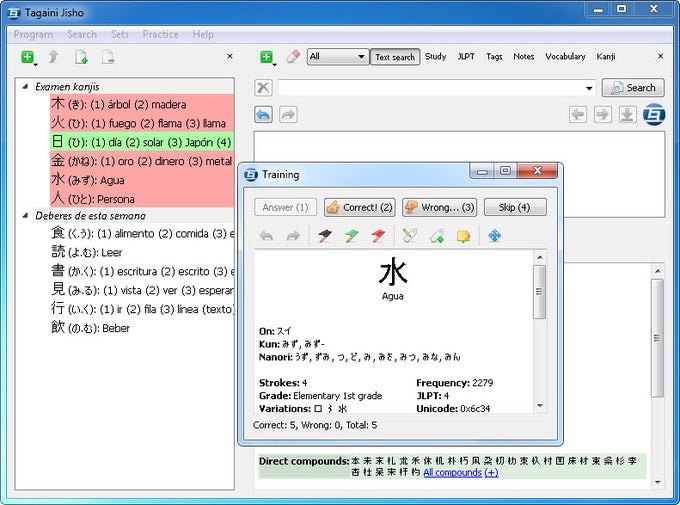Open the Practice menu

point(160,34)
